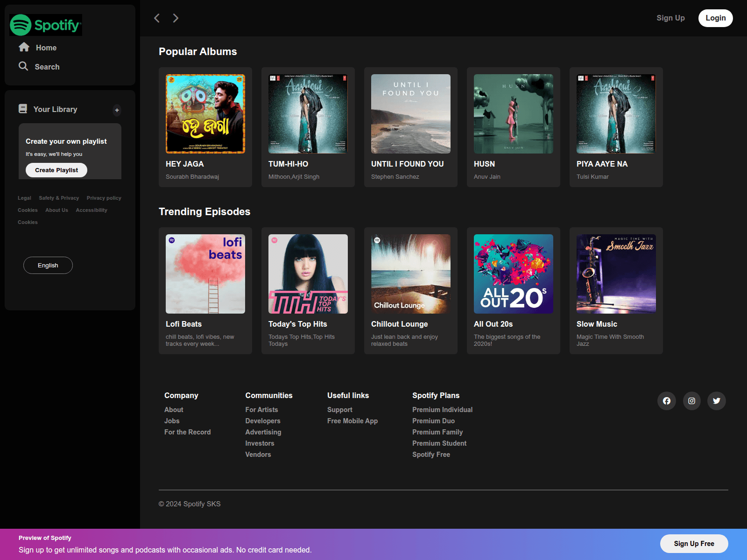Open Premium Duo plan link
This screenshot has height=560, width=747.
(x=433, y=421)
